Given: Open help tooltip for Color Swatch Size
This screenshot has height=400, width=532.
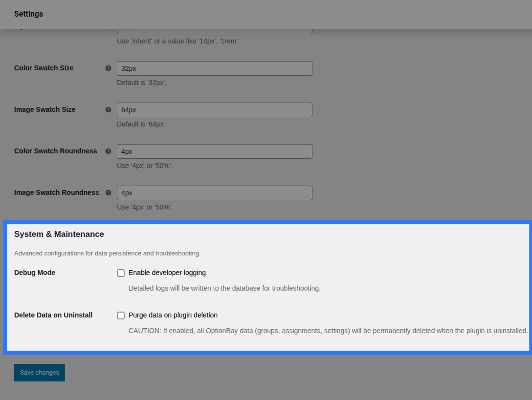Looking at the screenshot, I should tap(108, 68).
